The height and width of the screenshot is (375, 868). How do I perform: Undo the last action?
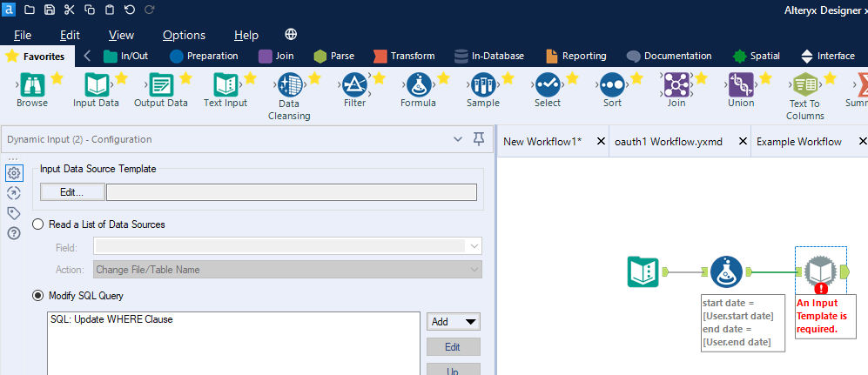tap(129, 10)
